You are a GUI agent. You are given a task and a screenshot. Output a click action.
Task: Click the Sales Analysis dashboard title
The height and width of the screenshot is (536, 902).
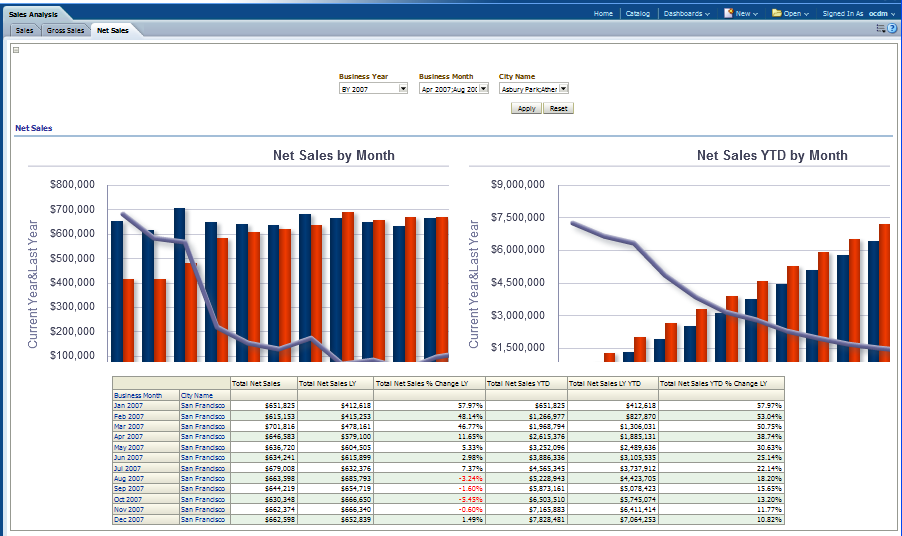[x=33, y=14]
